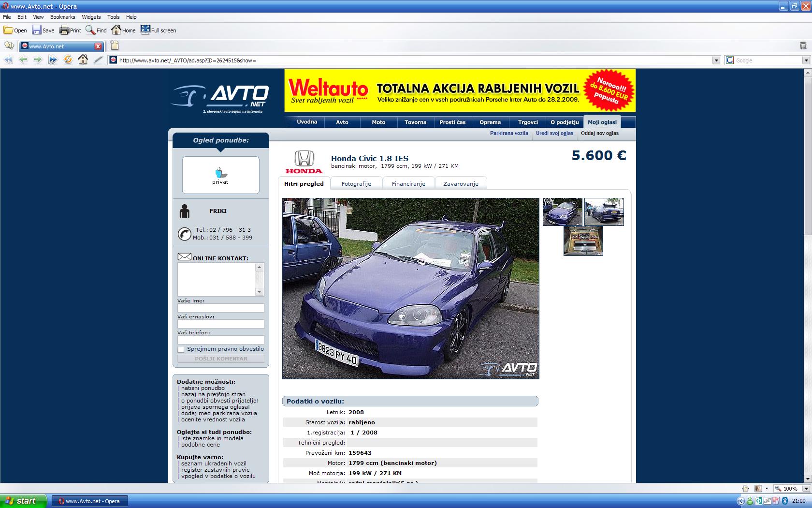Click the address bar URL field
The image size is (812, 508).
tap(415, 60)
